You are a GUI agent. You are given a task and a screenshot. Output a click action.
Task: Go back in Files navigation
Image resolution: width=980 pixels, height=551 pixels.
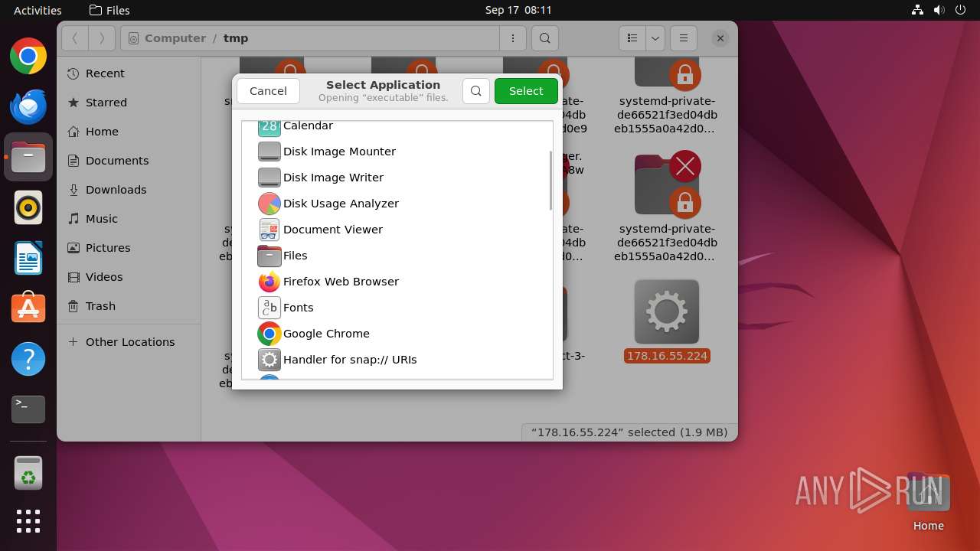[75, 38]
